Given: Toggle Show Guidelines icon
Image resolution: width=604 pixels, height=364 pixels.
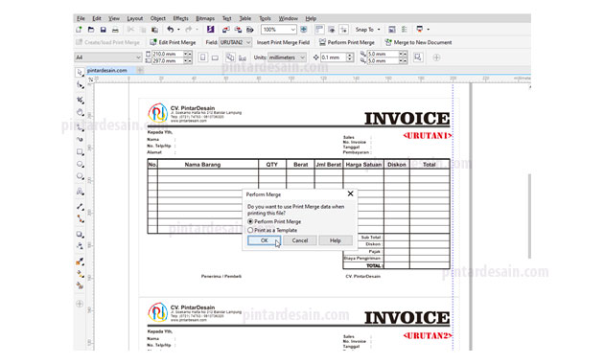Looking at the screenshot, I should (344, 30).
